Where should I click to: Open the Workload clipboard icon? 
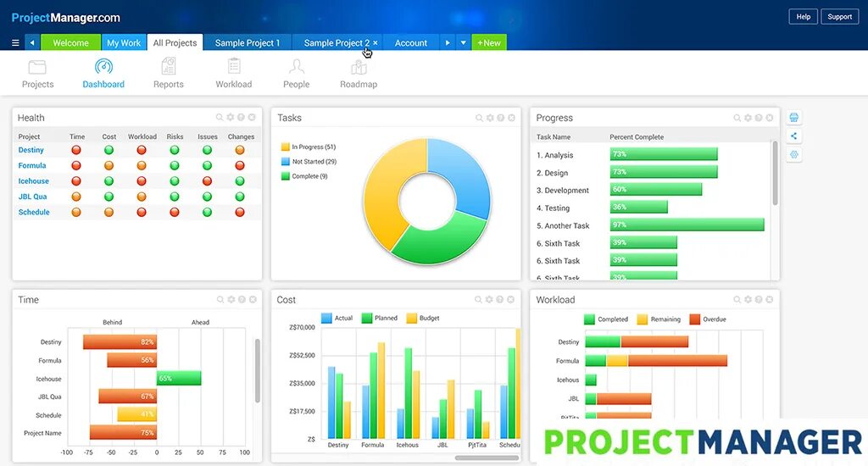tap(234, 66)
